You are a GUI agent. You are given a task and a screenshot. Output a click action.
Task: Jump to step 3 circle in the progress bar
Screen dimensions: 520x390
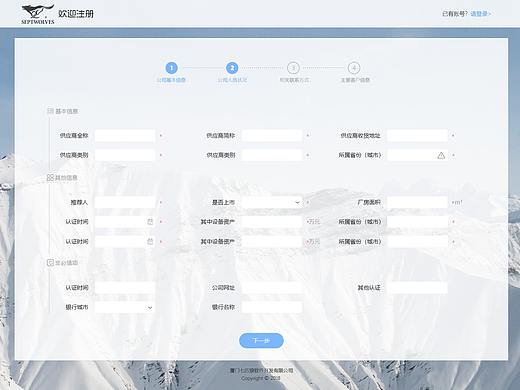tap(293, 68)
